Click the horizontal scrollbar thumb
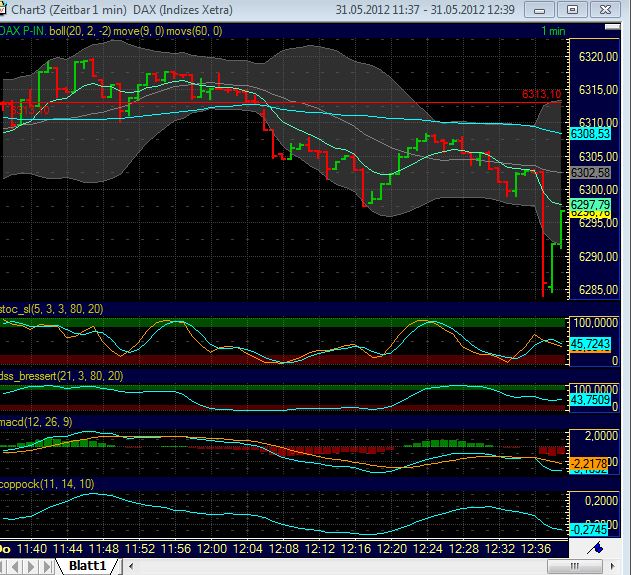631x575 pixels. 575,566
